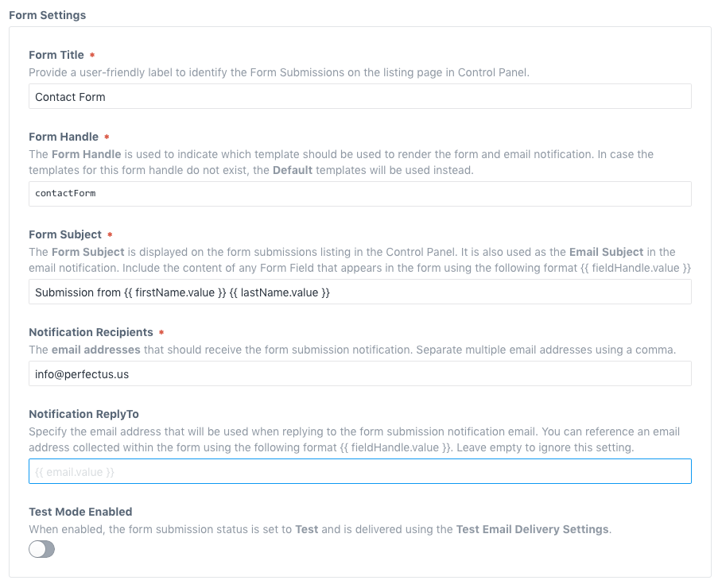Click the required asterisk next to Form Handle
This screenshot has width=722, height=588.
pyautogui.click(x=107, y=137)
